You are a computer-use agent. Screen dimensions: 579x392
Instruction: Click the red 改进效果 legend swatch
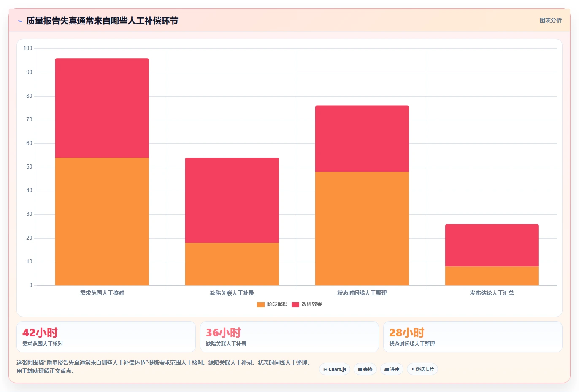295,304
